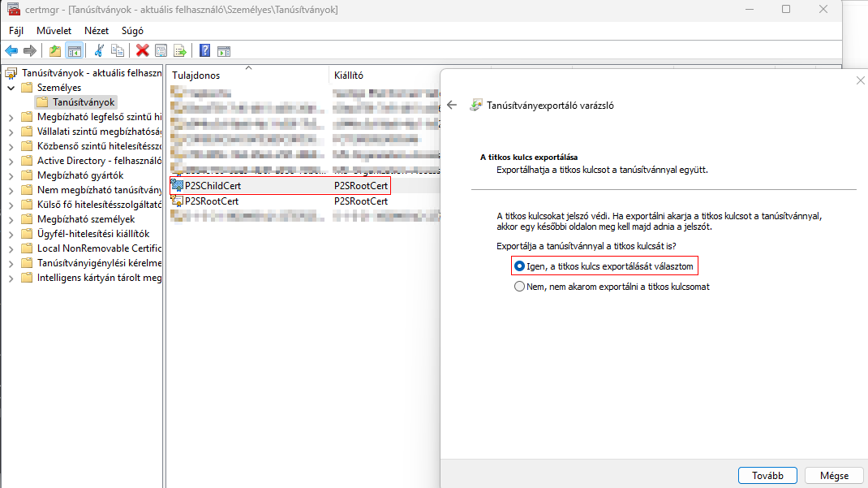Select "Nem, nem akarom exportálni a titkos kulcsomat"

[x=519, y=287]
